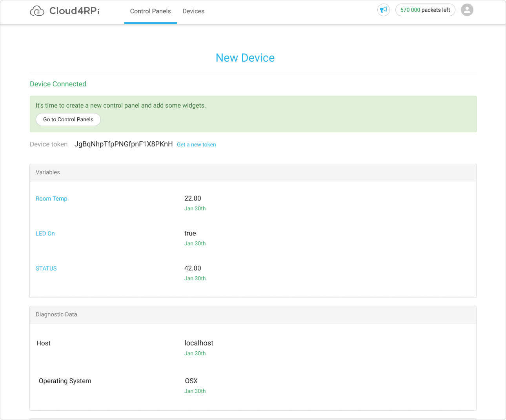Click the 570 000 packets left badge

pos(425,10)
